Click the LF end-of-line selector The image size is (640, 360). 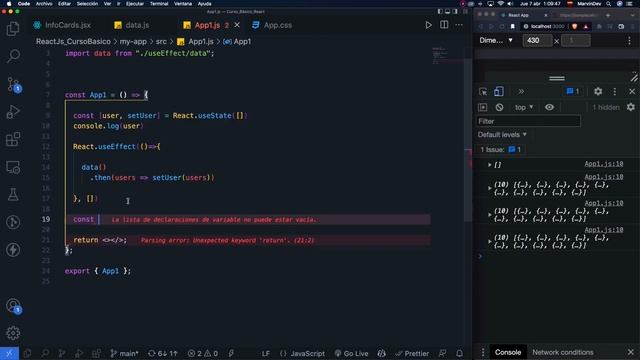266,353
